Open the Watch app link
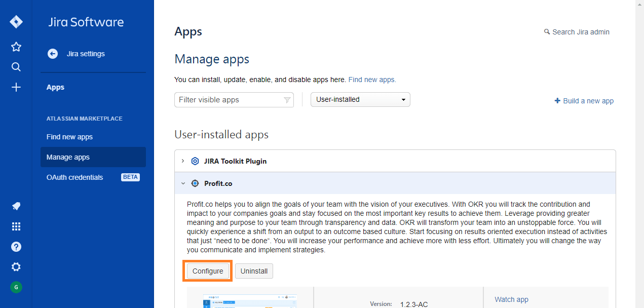 (x=511, y=299)
